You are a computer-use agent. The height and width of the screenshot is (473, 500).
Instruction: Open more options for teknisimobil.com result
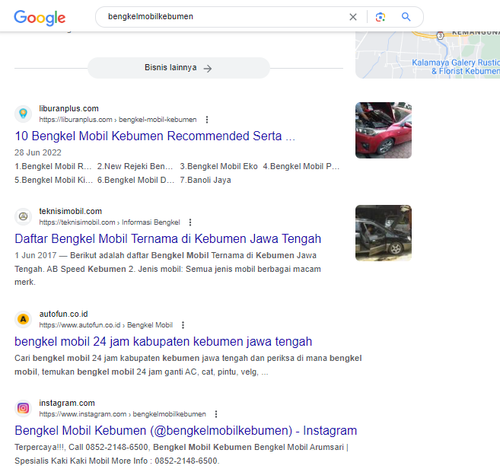[x=190, y=222]
